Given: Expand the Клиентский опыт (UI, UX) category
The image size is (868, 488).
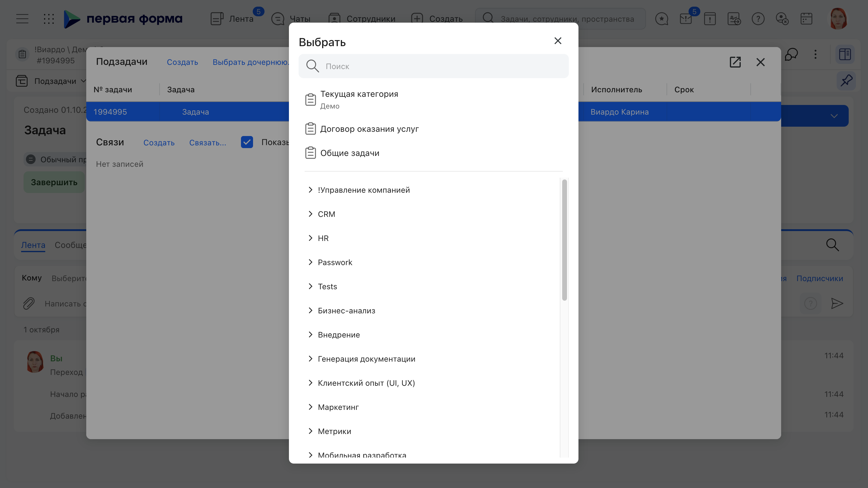Looking at the screenshot, I should point(310,383).
